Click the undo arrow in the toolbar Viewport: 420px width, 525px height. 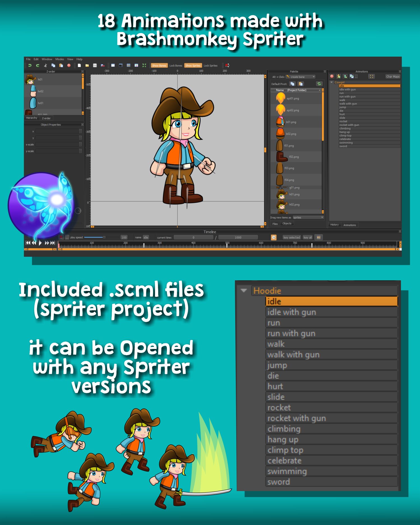[30, 65]
